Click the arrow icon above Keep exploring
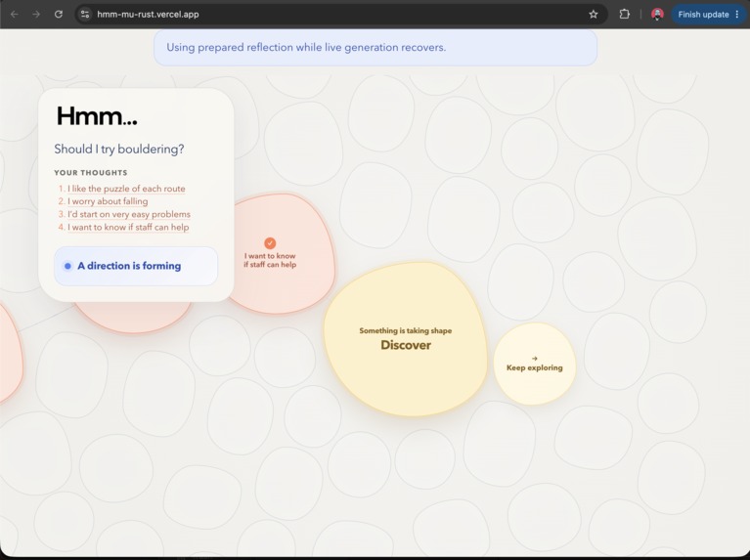 pos(535,359)
